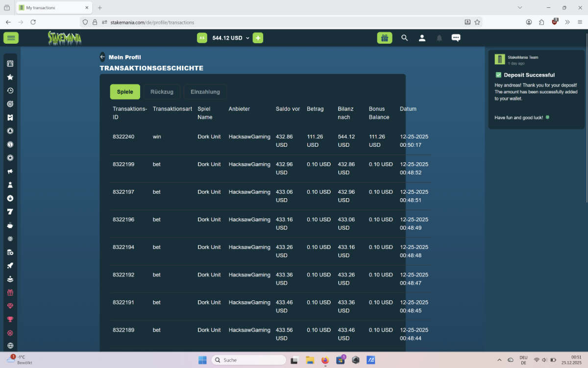Image resolution: width=588 pixels, height=368 pixels.
Task: Click the globe language icon in sidebar
Action: 10,346
